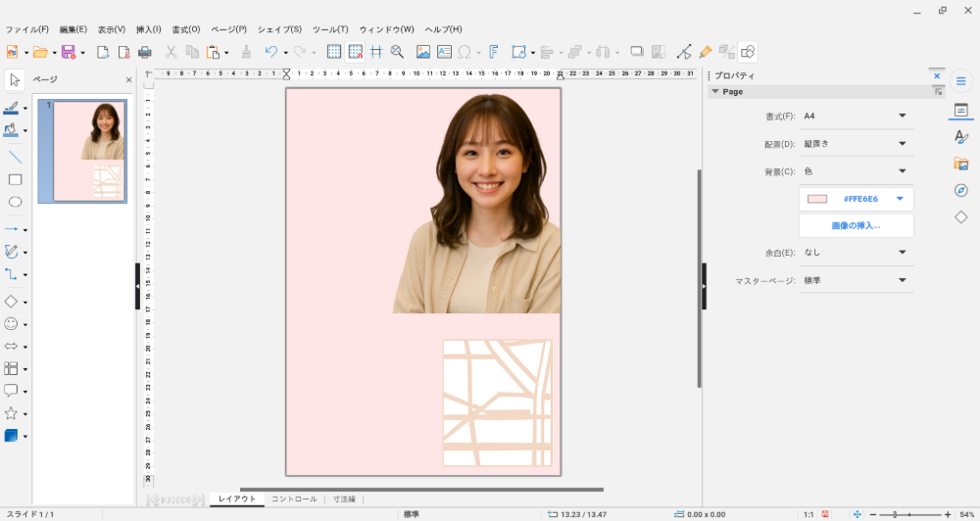Choose the Select arrow tool

(15, 80)
